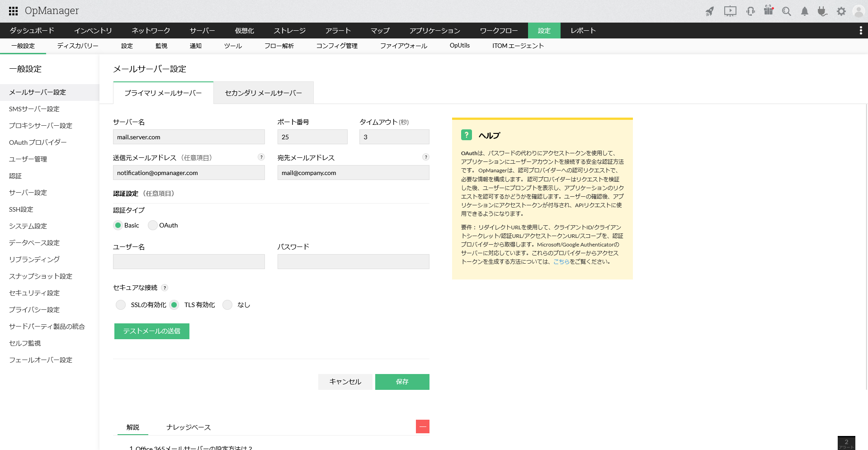Open the three-dot overflow menu
Viewport: 868px width, 450px height.
860,30
